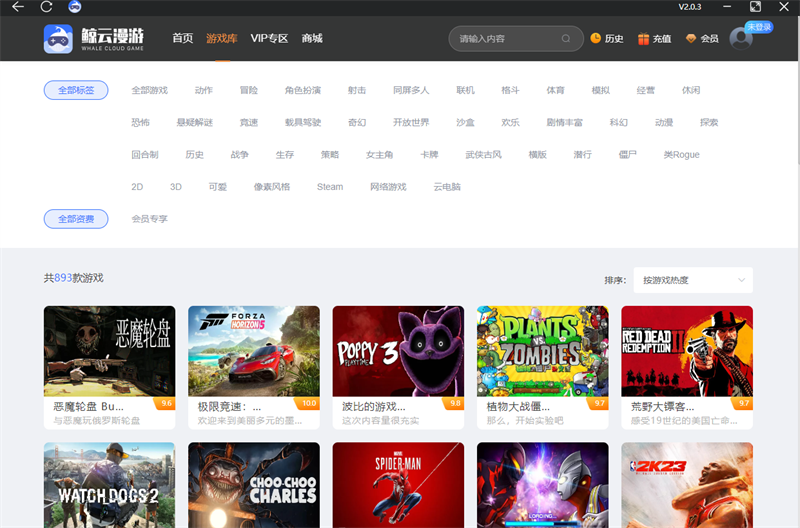Click the search input field
The width and height of the screenshot is (800, 528).
(505, 39)
